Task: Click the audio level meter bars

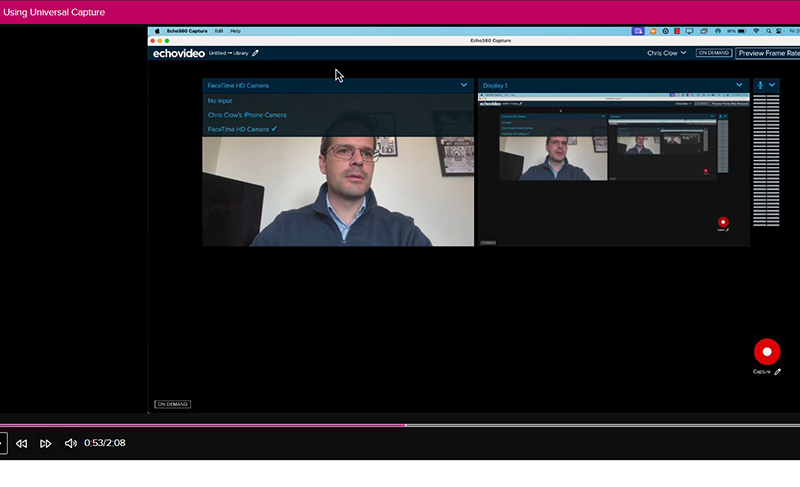Action: [766, 160]
